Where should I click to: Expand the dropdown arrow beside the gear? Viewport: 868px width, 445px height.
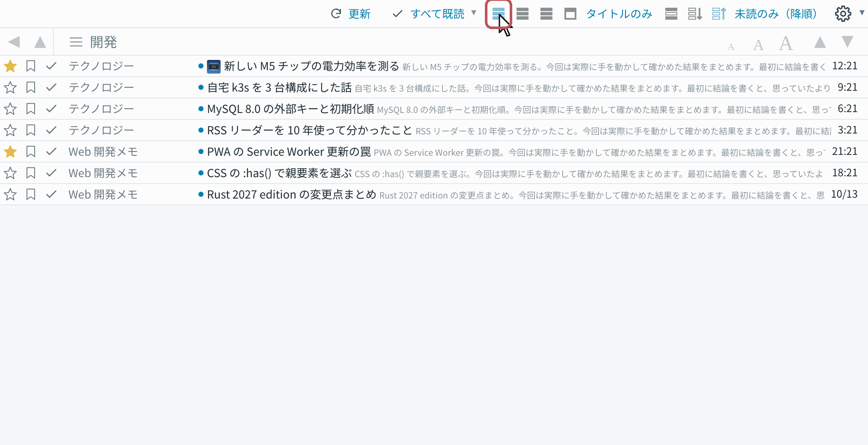pyautogui.click(x=862, y=13)
